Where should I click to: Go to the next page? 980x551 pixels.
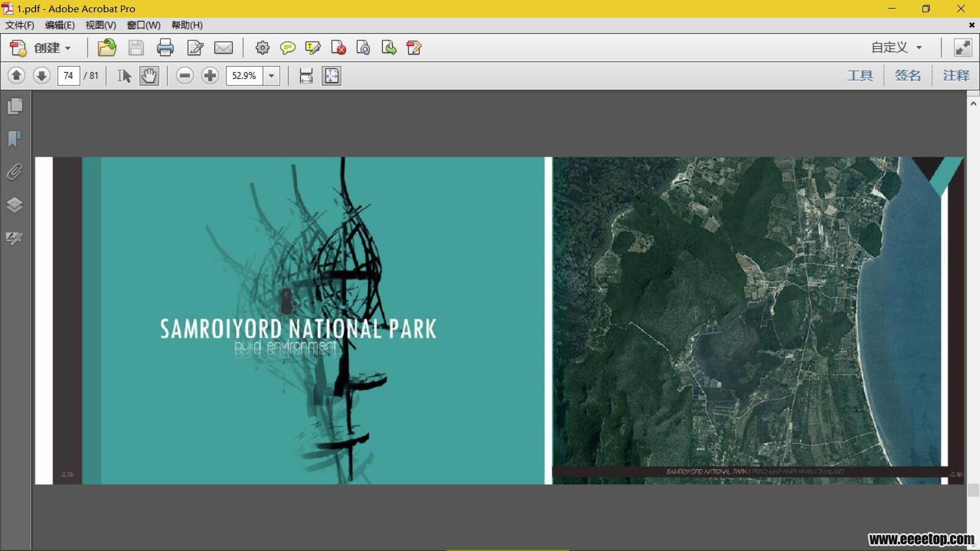point(42,75)
